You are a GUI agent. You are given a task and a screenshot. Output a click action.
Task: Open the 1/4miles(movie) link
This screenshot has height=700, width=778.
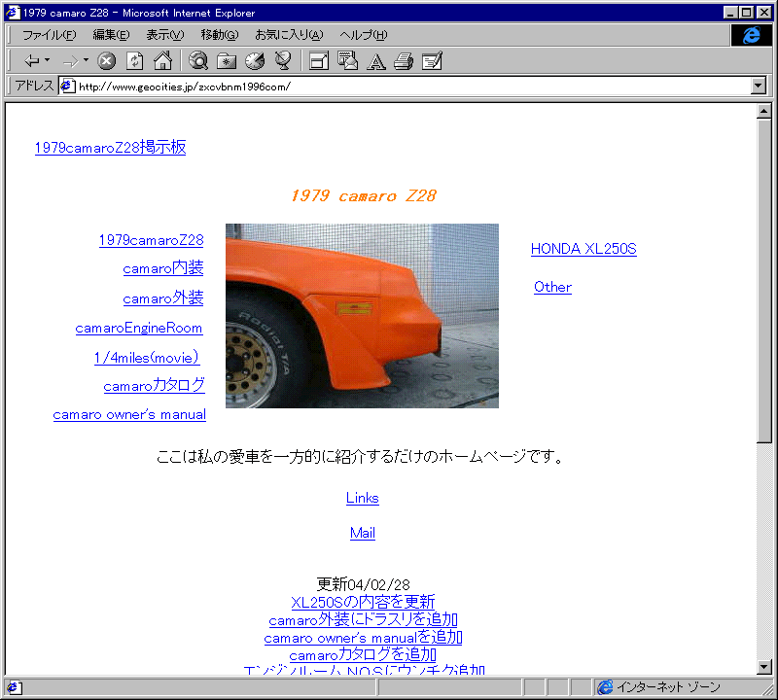pyautogui.click(x=147, y=358)
